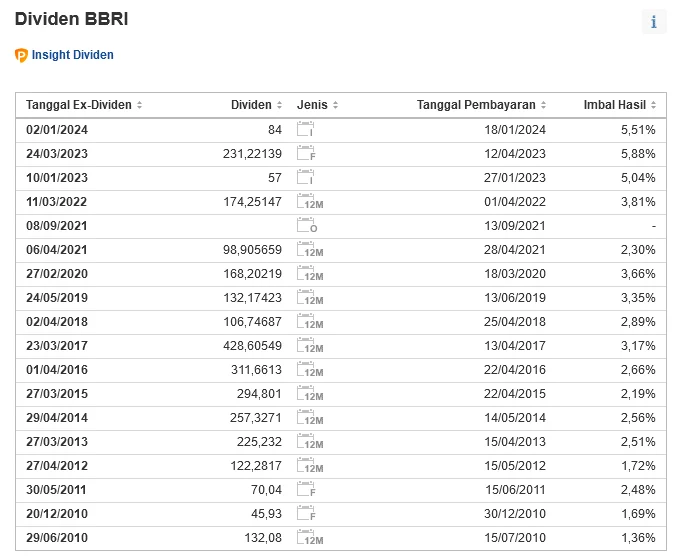Sort by Tanggal Pembayaran column arrows
Viewport: 681px width, 559px height.
click(543, 105)
